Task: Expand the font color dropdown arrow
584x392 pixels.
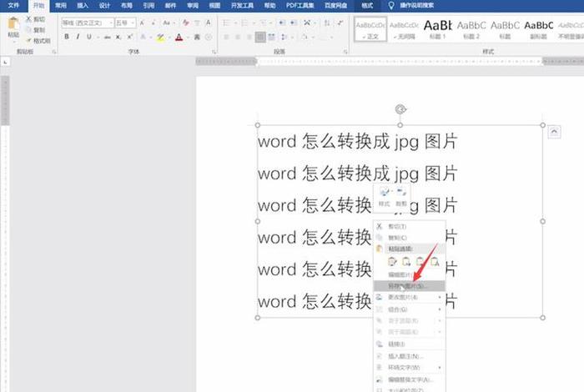Action: point(188,37)
